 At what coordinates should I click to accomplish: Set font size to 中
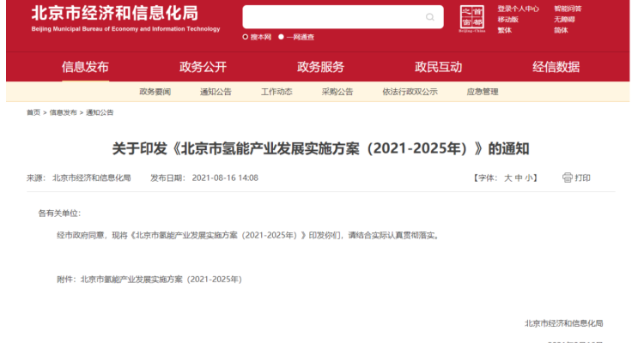point(519,178)
